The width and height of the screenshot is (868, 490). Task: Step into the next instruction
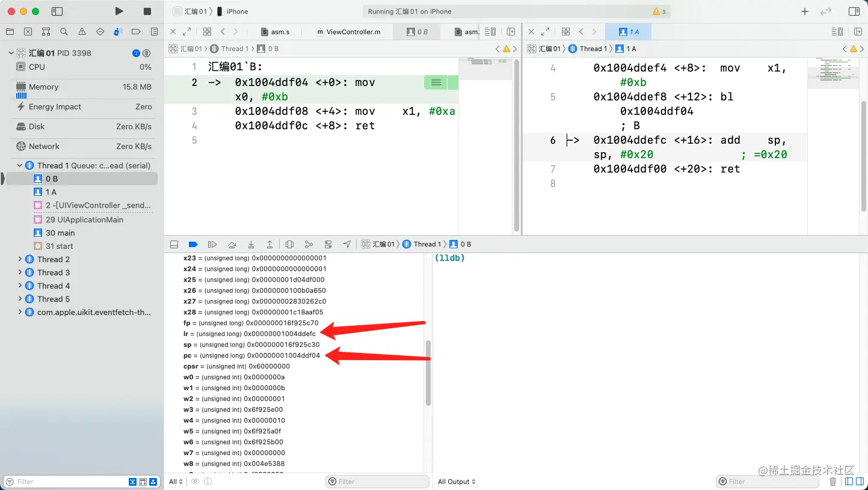coord(251,244)
